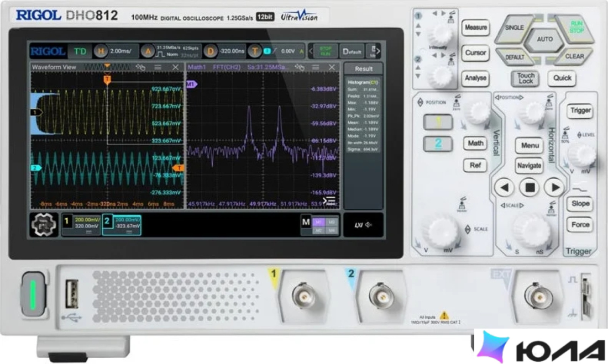
Task: Click the navigate previous arrow key
Action: coord(505,188)
